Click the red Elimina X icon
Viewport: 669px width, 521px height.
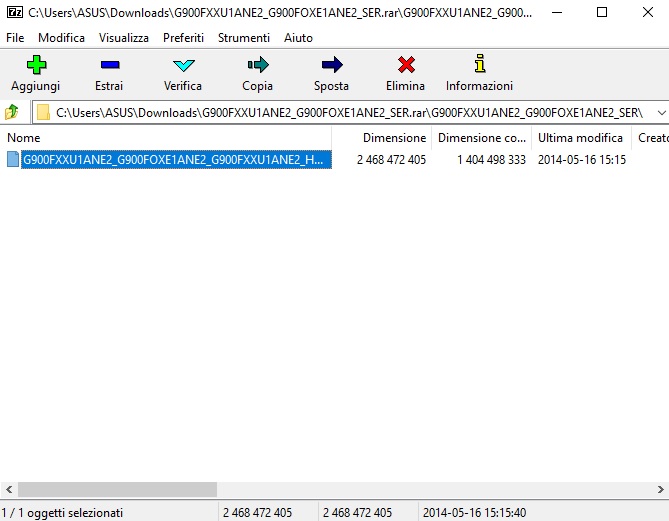tap(406, 65)
